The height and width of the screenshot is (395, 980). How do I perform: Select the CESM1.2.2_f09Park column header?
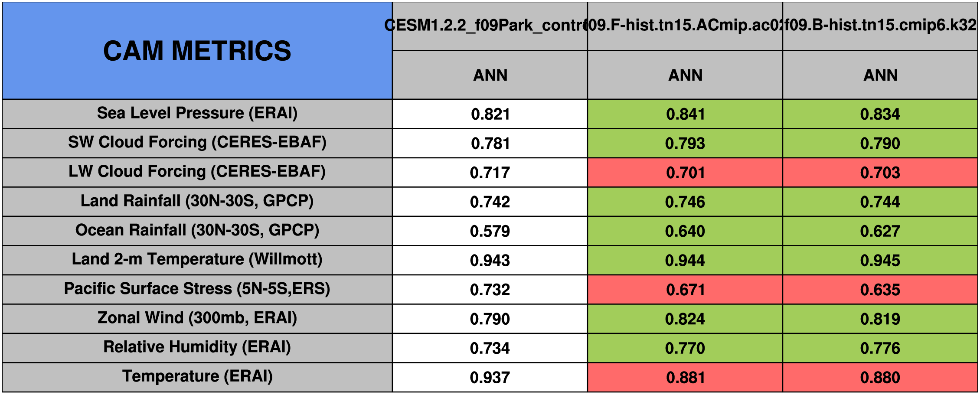[490, 26]
